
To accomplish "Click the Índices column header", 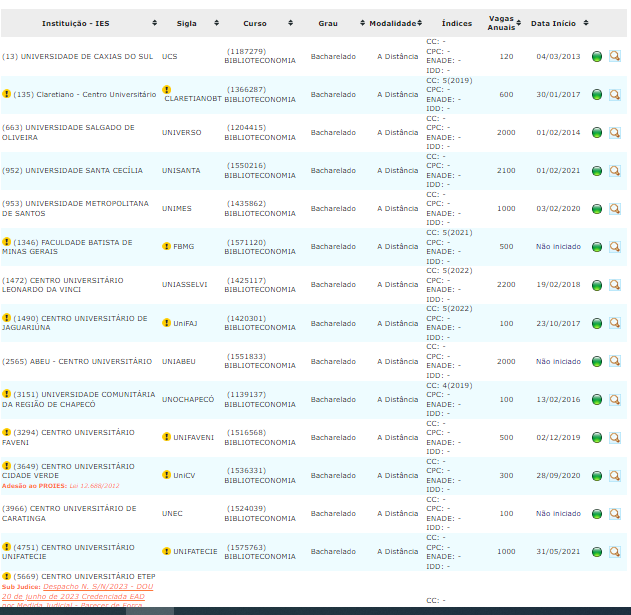I will pos(457,23).
